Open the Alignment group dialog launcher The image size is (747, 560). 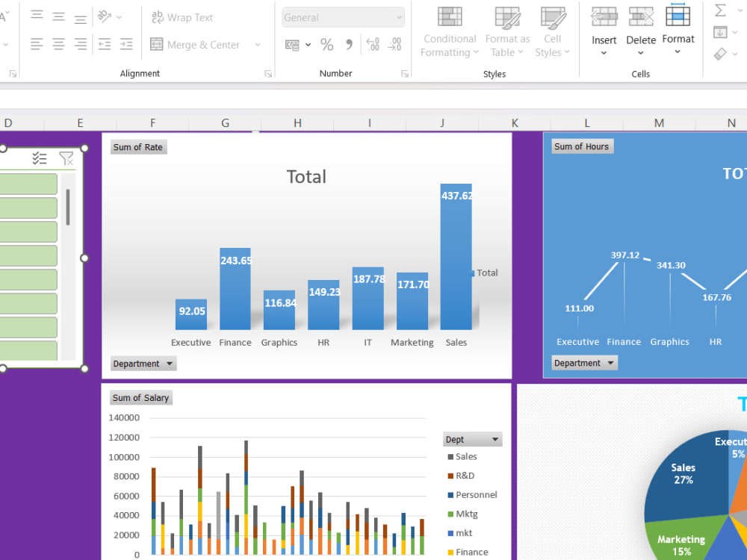tap(268, 74)
